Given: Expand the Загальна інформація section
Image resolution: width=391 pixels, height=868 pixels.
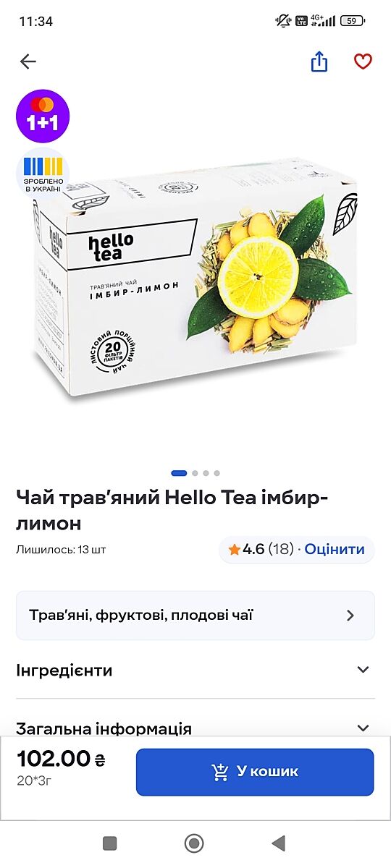Looking at the screenshot, I should point(195,726).
